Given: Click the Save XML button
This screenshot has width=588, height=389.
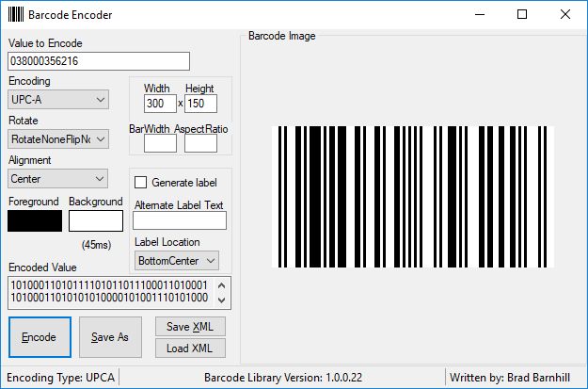Looking at the screenshot, I should [x=190, y=327].
